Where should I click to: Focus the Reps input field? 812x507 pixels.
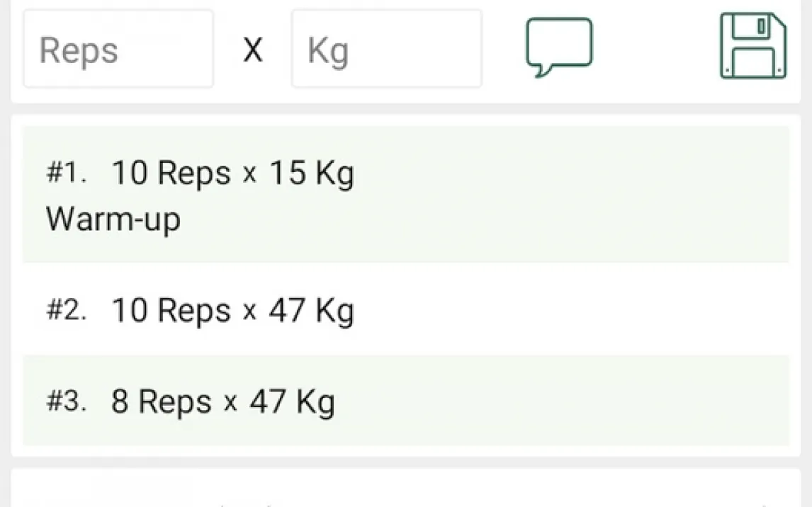click(x=118, y=49)
